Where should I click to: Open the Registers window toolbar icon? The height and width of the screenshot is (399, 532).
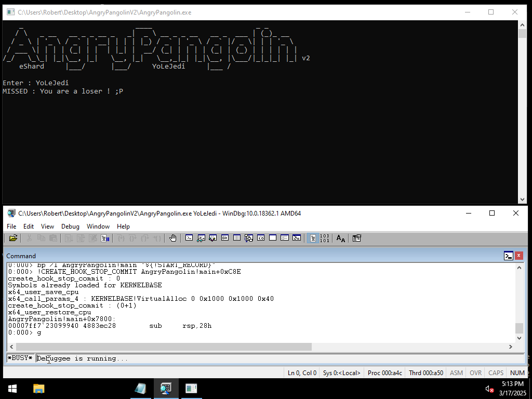pos(225,238)
